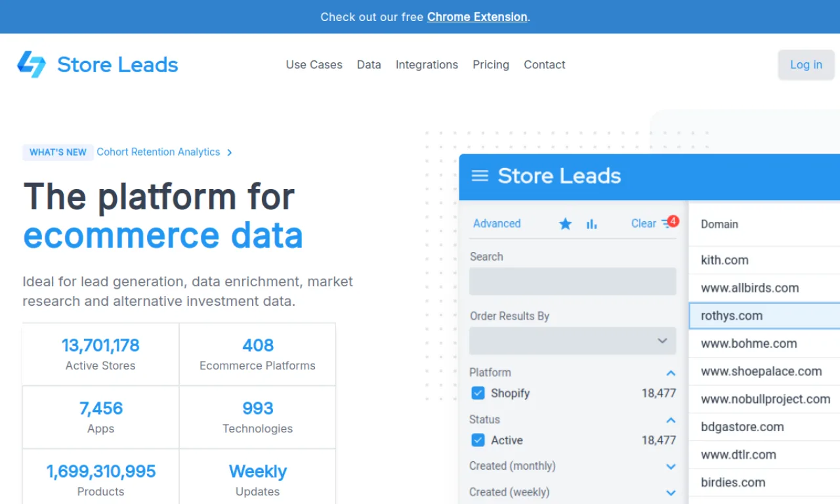The width and height of the screenshot is (840, 504).
Task: Select the birdies.com row
Action: [x=765, y=482]
